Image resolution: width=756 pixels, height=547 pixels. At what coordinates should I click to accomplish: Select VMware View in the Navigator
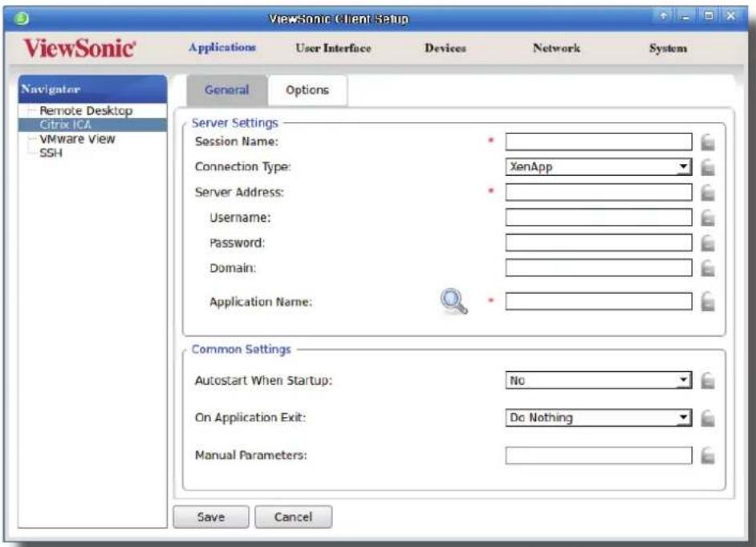coord(77,139)
